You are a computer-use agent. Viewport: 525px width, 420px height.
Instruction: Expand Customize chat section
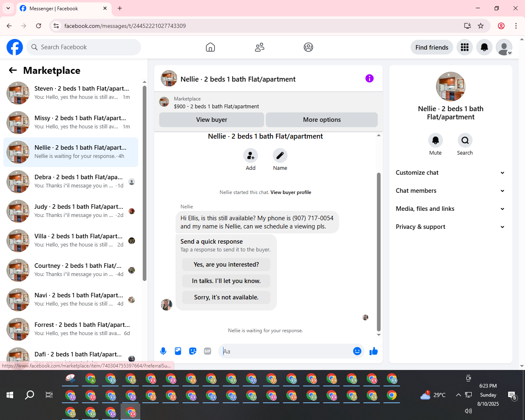pos(450,173)
